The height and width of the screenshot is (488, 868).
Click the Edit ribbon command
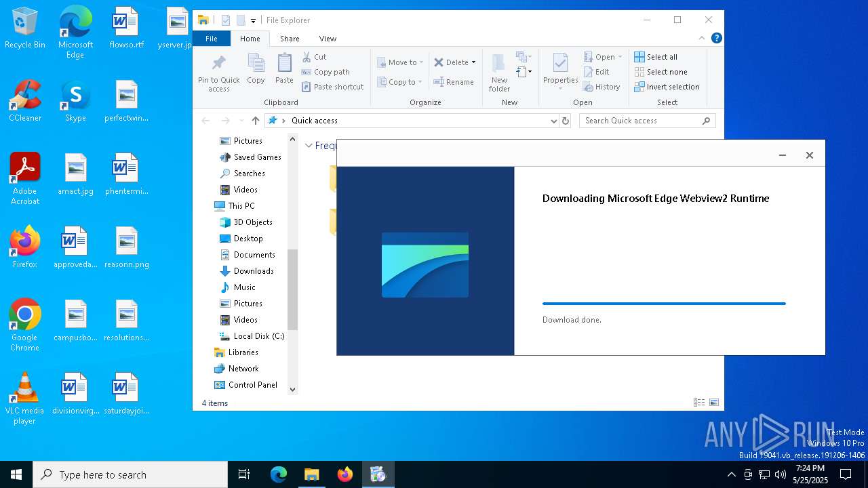[x=596, y=72]
